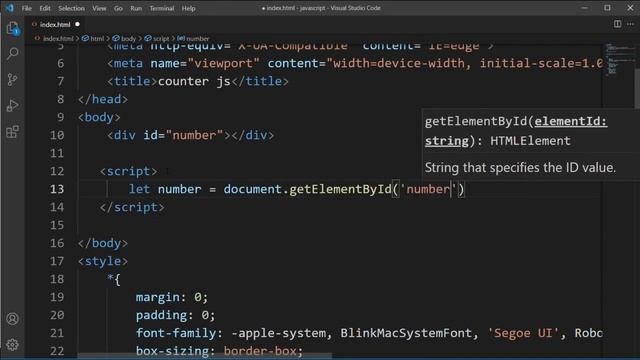
Task: Click script in the breadcrumb
Action: click(x=160, y=38)
